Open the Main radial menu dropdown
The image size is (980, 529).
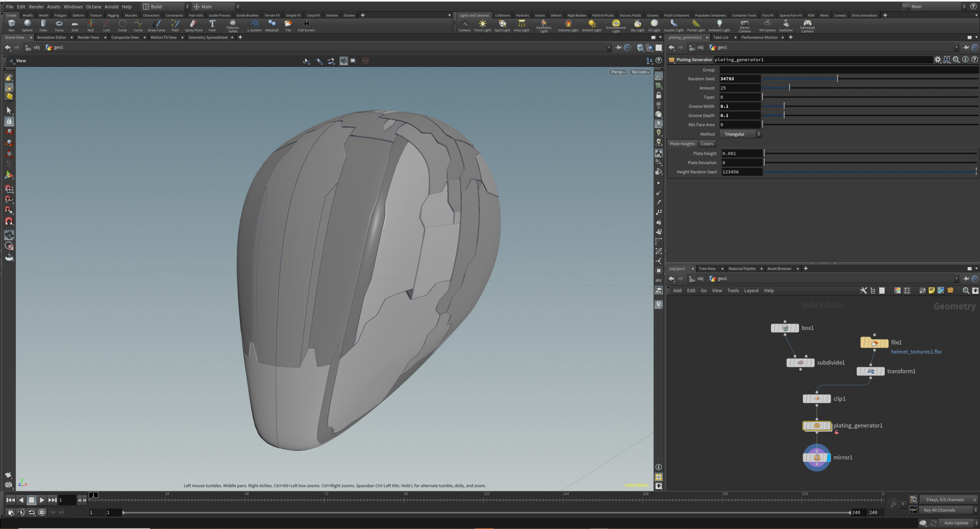coord(216,7)
